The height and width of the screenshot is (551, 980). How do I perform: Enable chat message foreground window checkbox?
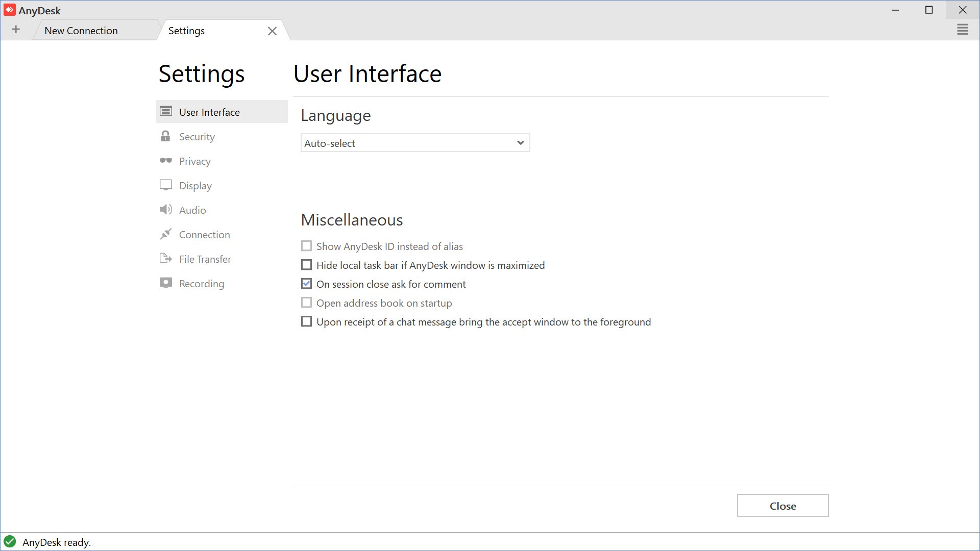(x=306, y=321)
